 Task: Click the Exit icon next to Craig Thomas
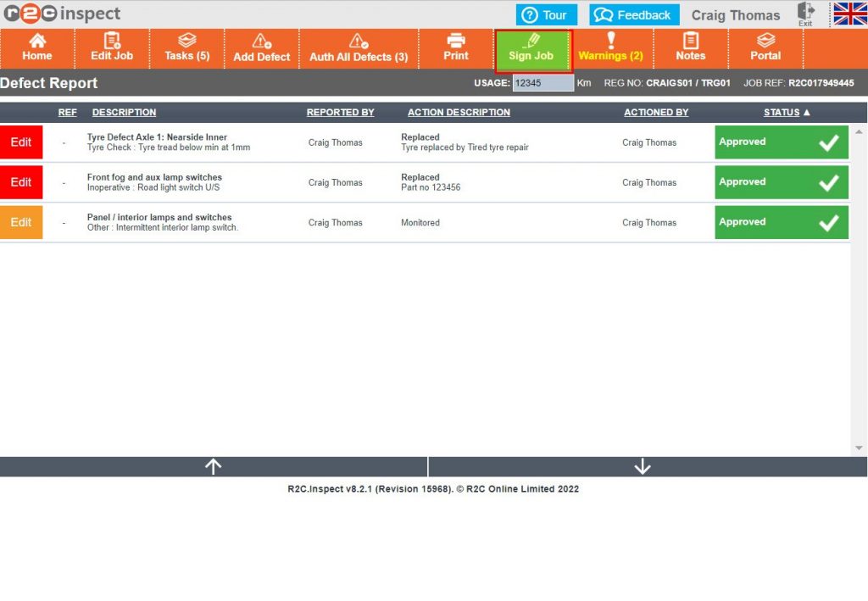(805, 14)
